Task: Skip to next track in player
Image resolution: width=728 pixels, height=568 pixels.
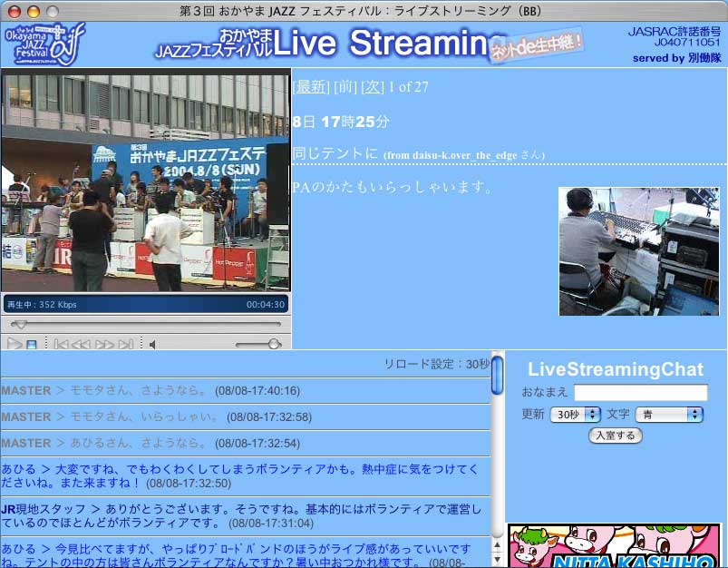Action: click(x=126, y=345)
